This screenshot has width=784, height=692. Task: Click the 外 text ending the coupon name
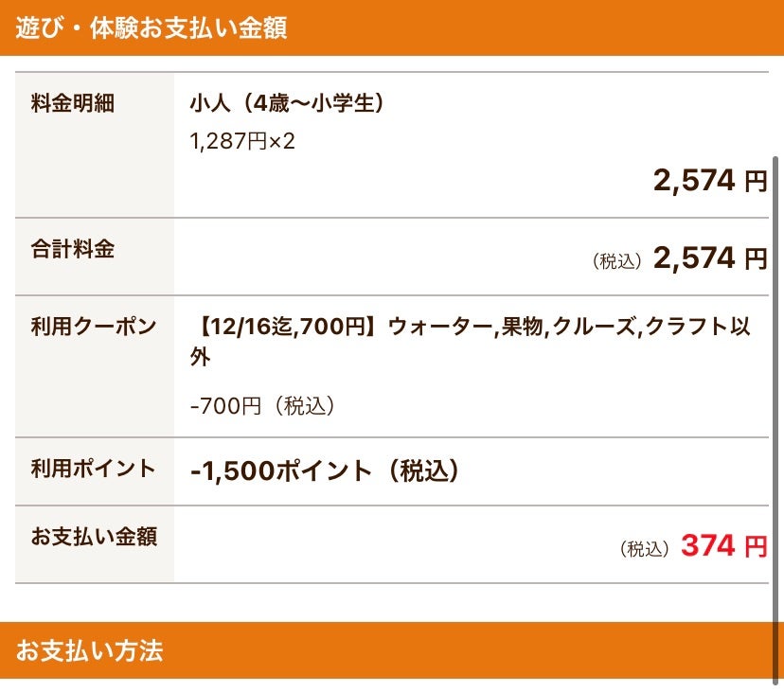(200, 357)
